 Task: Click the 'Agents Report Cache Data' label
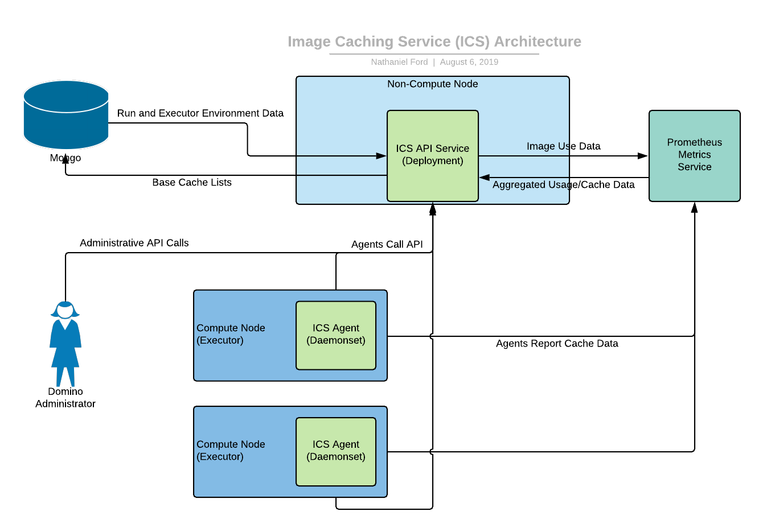(x=557, y=344)
